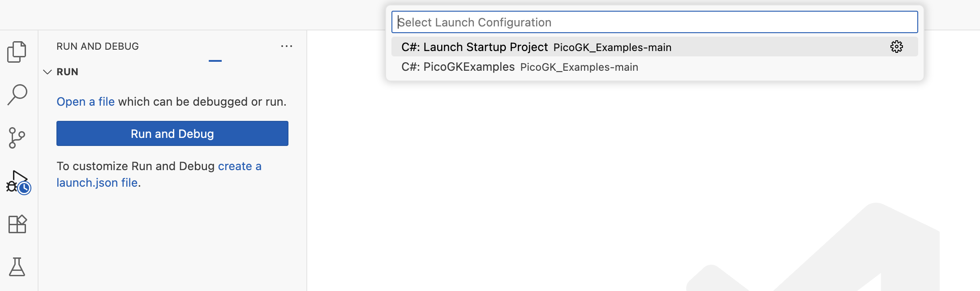The height and width of the screenshot is (291, 980).
Task: Focus the Select Launch Configuration input
Action: click(x=654, y=22)
